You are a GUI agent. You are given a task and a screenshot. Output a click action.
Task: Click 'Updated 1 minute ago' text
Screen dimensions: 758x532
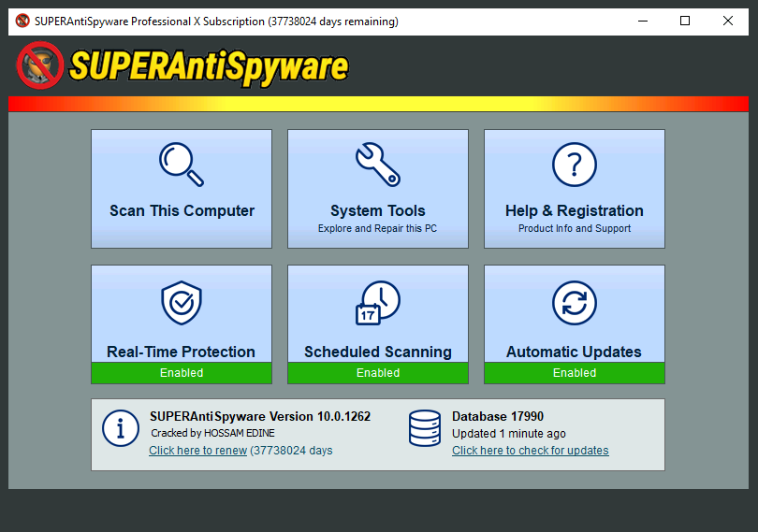509,434
